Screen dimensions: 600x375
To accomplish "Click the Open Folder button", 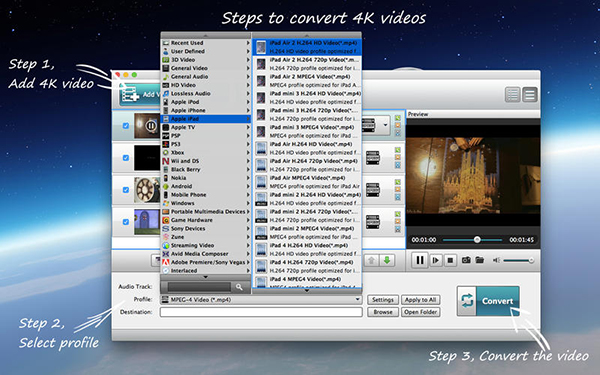I will coord(420,312).
